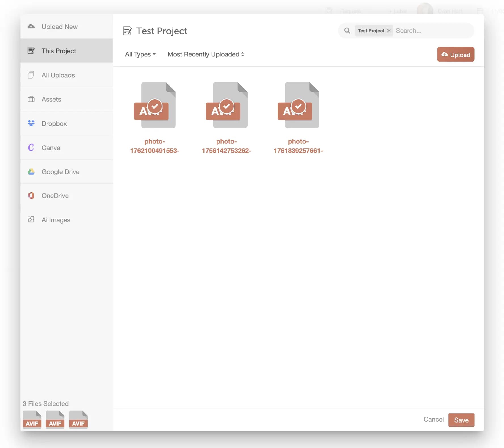Click the Save button
The image size is (504, 448).
pyautogui.click(x=461, y=420)
